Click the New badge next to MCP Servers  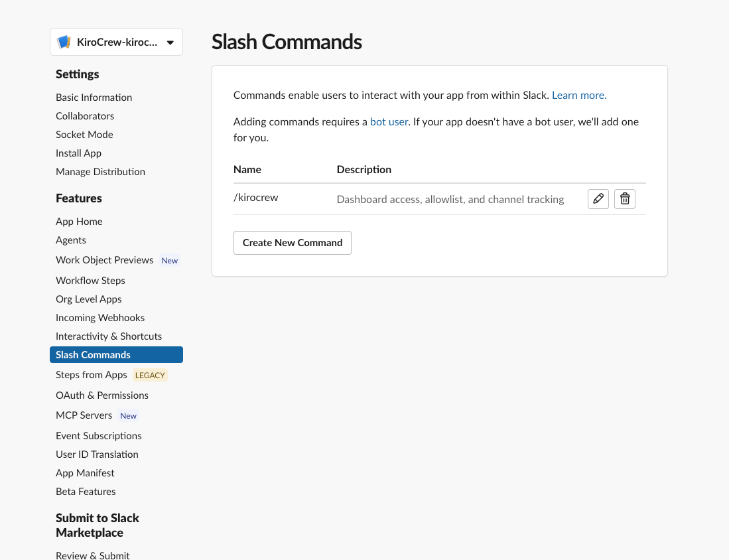128,416
